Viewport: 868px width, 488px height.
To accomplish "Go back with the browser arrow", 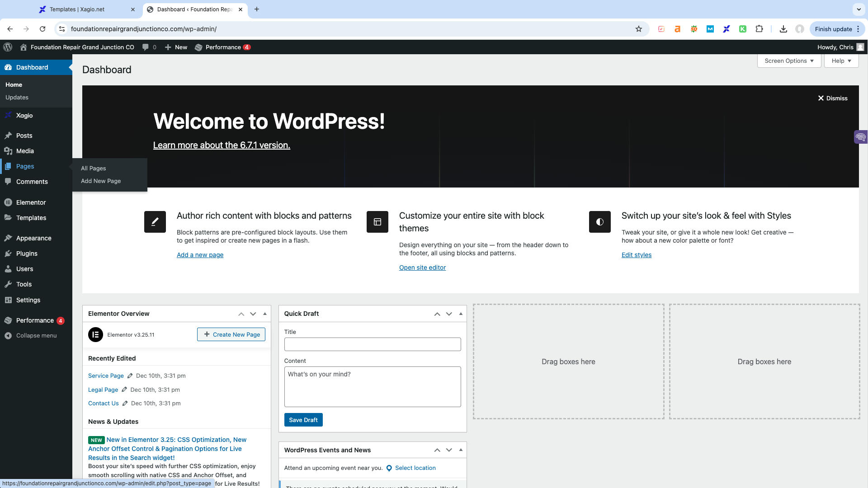I will pyautogui.click(x=10, y=29).
